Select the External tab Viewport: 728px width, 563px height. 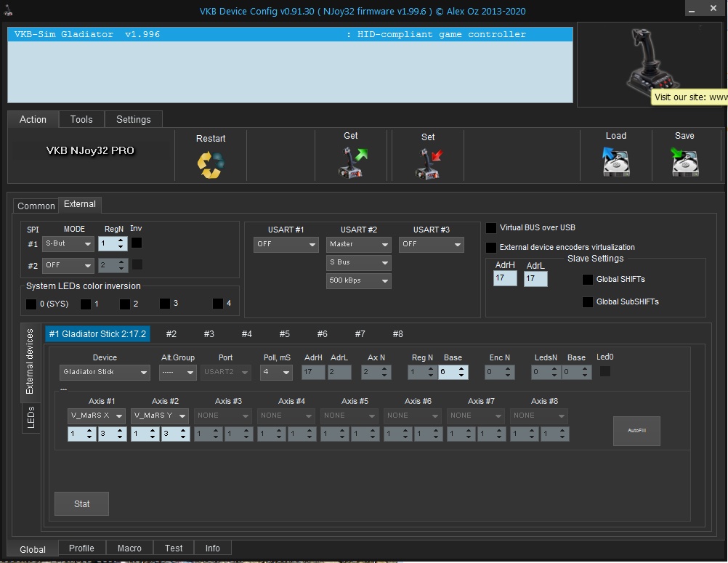point(80,204)
